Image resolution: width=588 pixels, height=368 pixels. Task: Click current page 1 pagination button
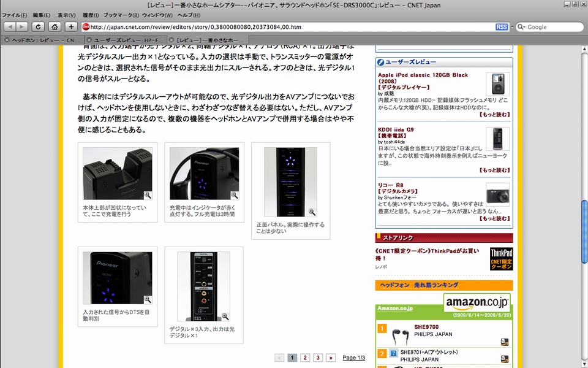pos(292,358)
